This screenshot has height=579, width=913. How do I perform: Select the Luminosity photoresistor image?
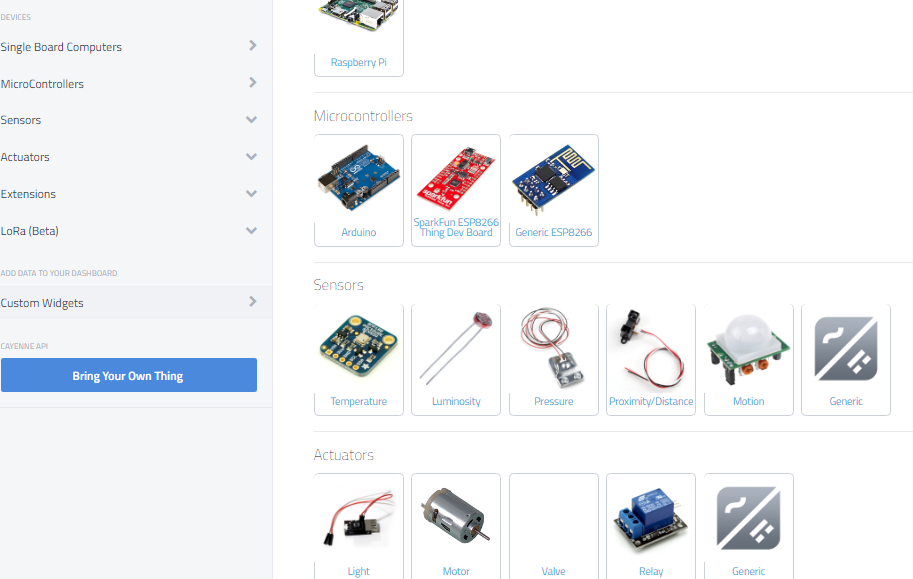456,348
